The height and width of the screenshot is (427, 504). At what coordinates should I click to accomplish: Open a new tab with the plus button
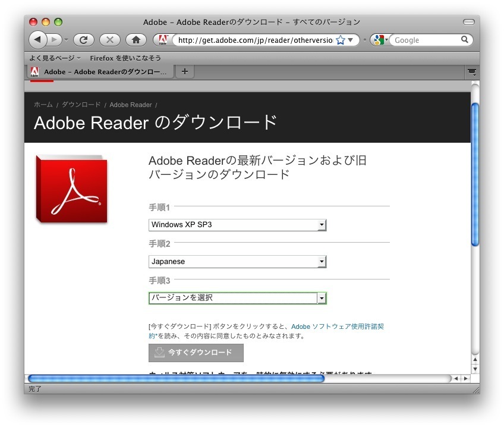(x=185, y=71)
